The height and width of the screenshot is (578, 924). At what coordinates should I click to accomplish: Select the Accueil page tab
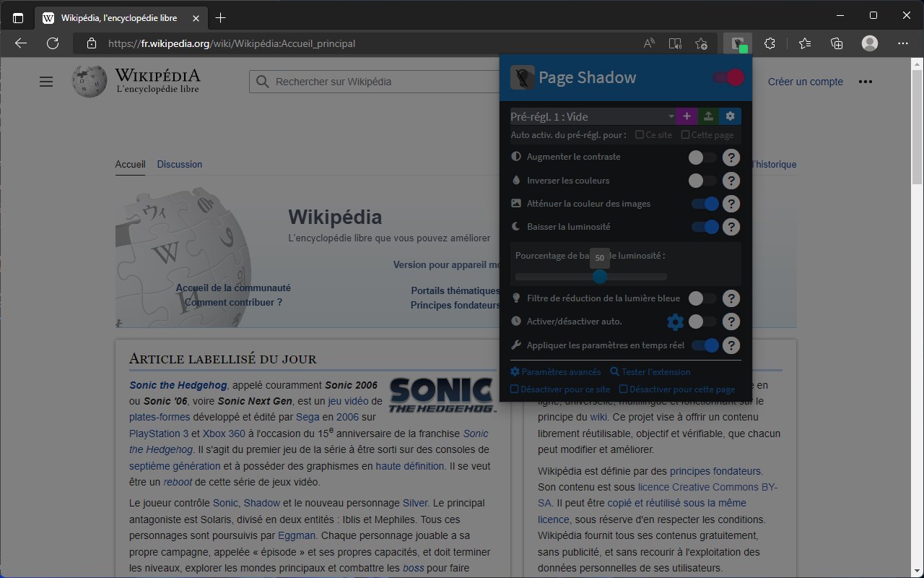click(130, 164)
